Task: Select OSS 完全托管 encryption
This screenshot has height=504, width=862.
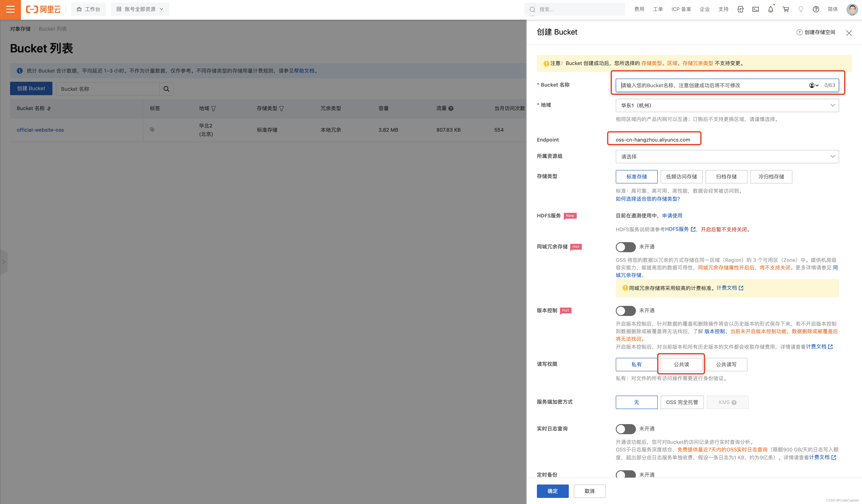Action: point(682,402)
